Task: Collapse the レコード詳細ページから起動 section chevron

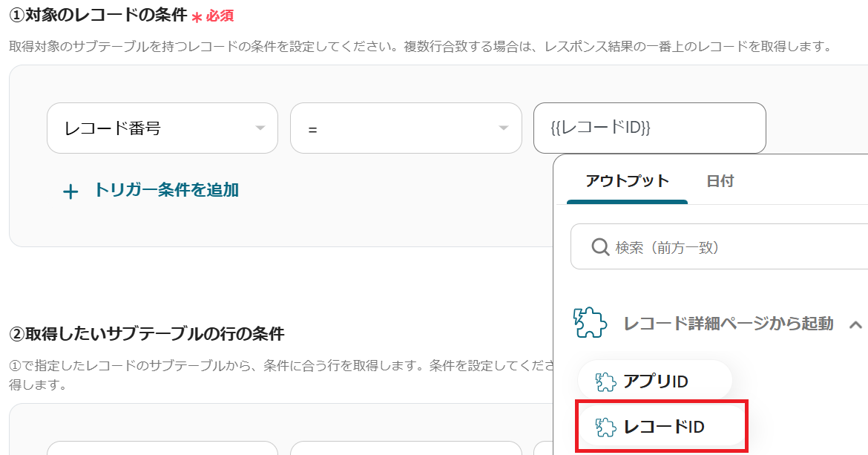Action: [x=855, y=324]
